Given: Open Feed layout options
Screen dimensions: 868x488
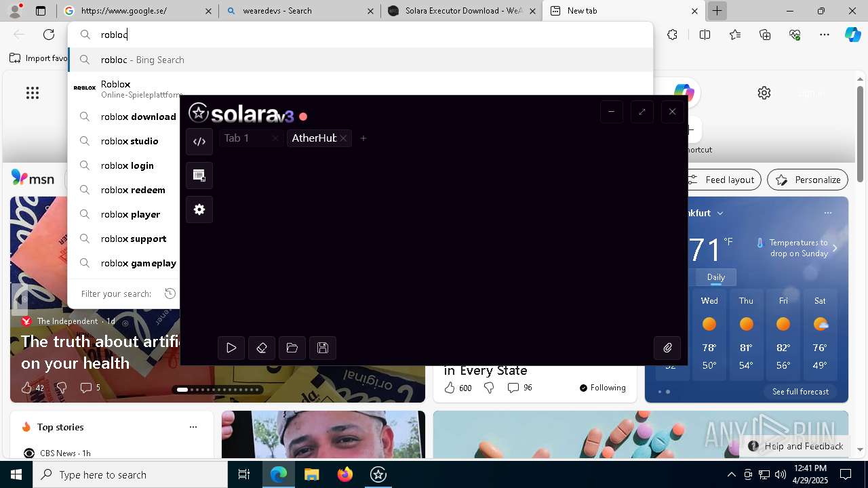Looking at the screenshot, I should coord(722,180).
